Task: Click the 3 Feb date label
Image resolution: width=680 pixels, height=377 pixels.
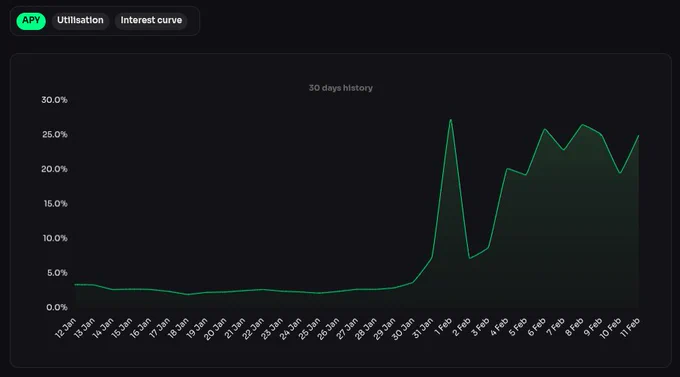Action: coord(480,328)
